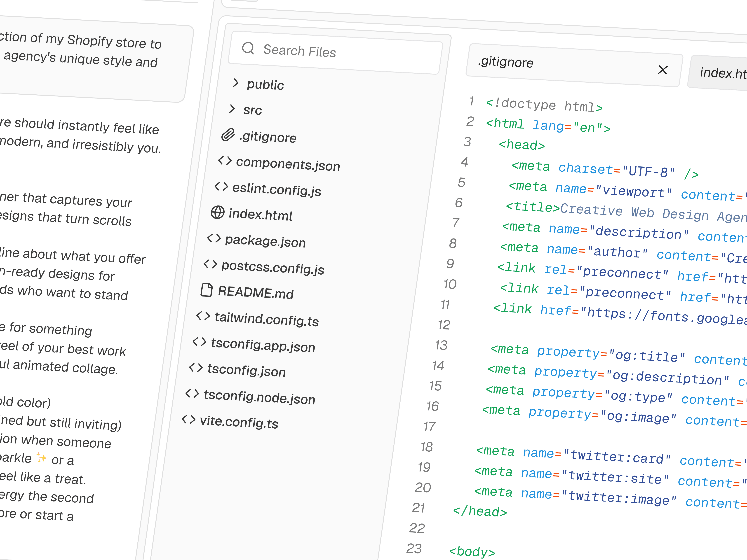Close the .gitignore tab with X
Image resolution: width=747 pixels, height=560 pixels.
coord(663,70)
